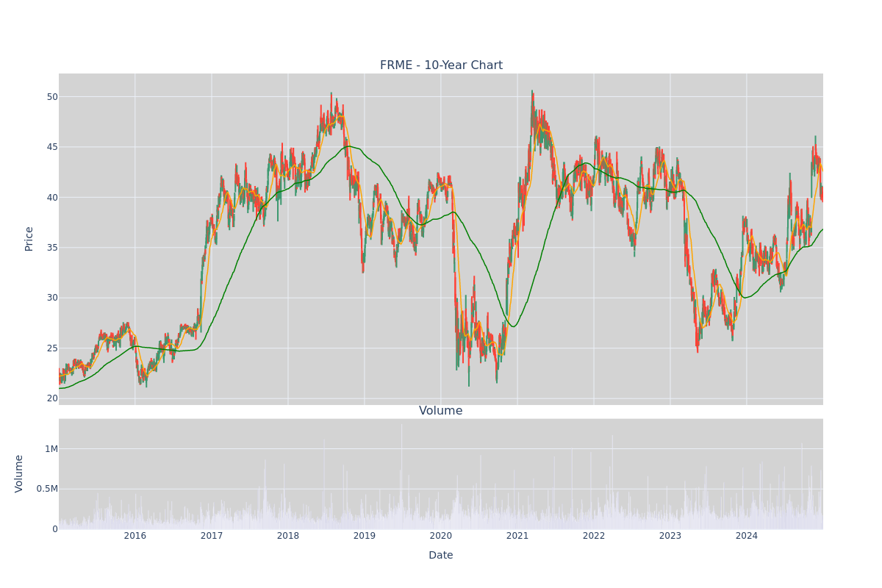
Task: Click the price axis value 50
Action: coord(52,96)
